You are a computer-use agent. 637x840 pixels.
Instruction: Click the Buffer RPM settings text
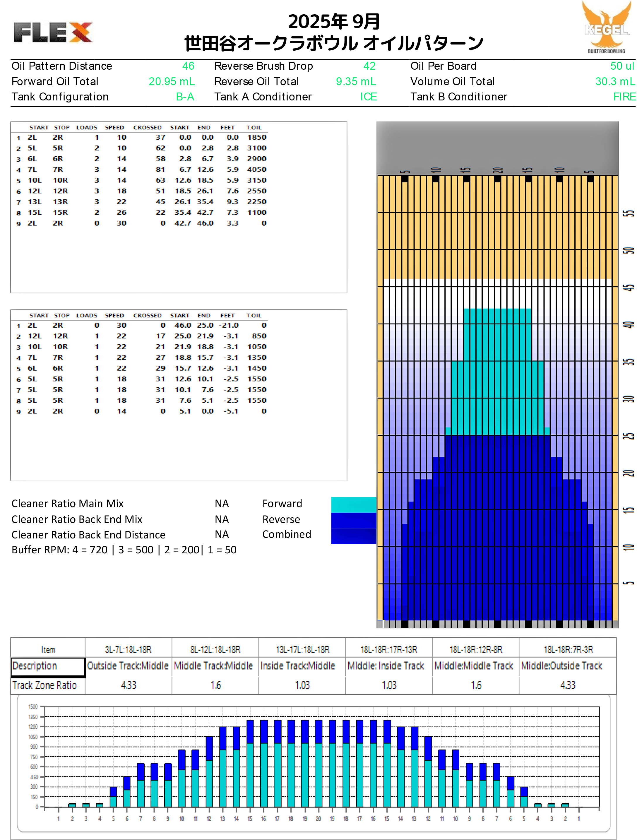click(124, 550)
